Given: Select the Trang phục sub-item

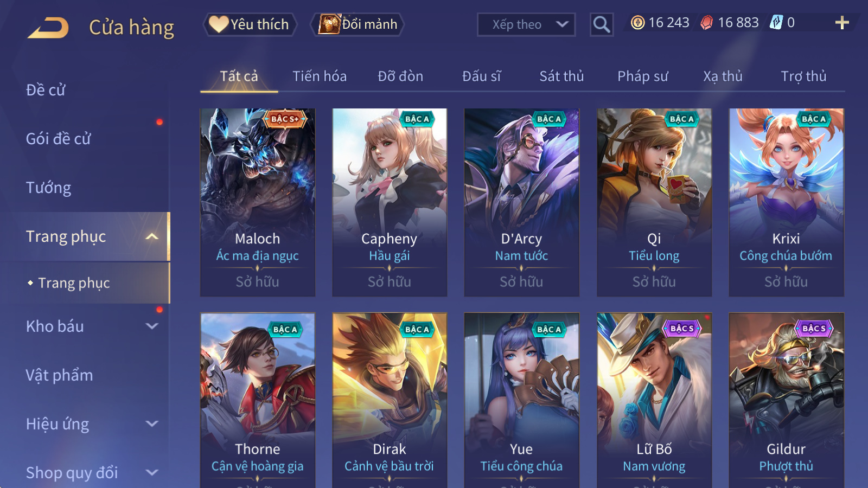Looking at the screenshot, I should coord(74,283).
